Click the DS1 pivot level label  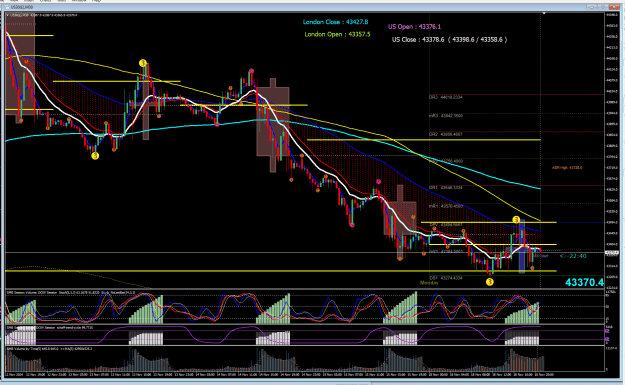pos(446,278)
